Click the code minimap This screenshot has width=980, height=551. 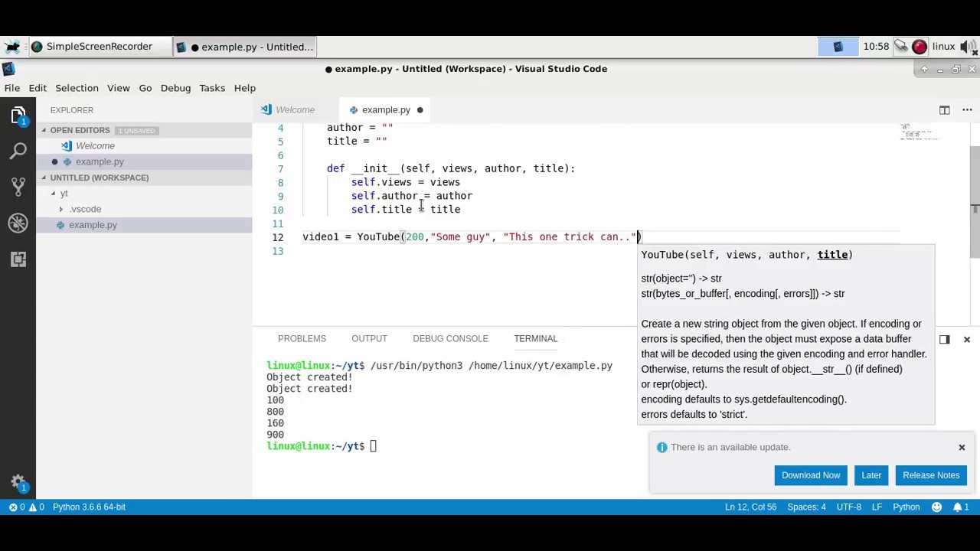click(x=919, y=132)
